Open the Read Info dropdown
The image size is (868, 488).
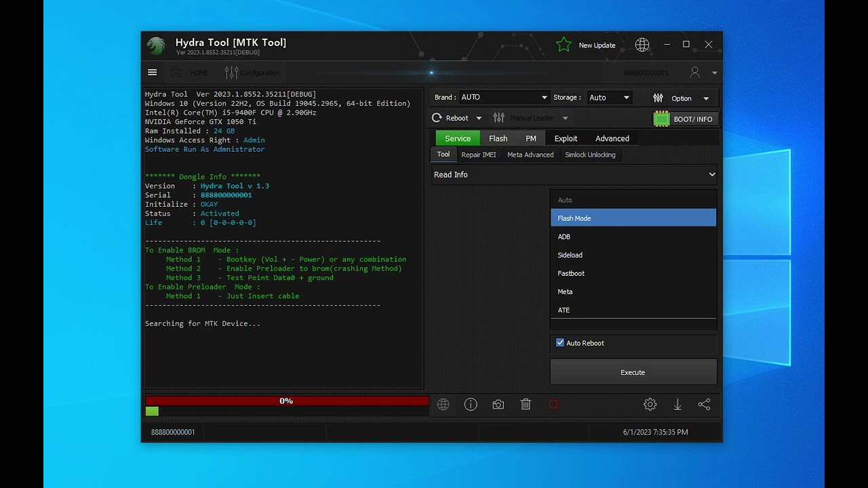coord(574,175)
